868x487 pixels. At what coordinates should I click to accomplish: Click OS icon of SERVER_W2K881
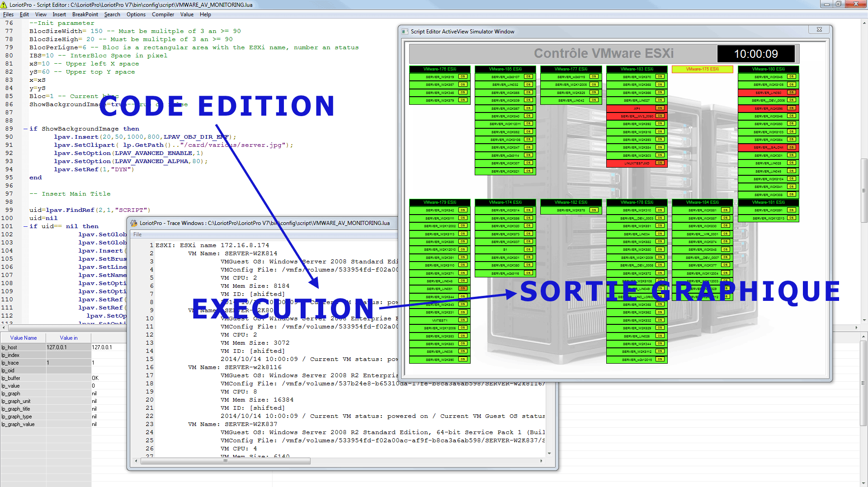pos(726,210)
